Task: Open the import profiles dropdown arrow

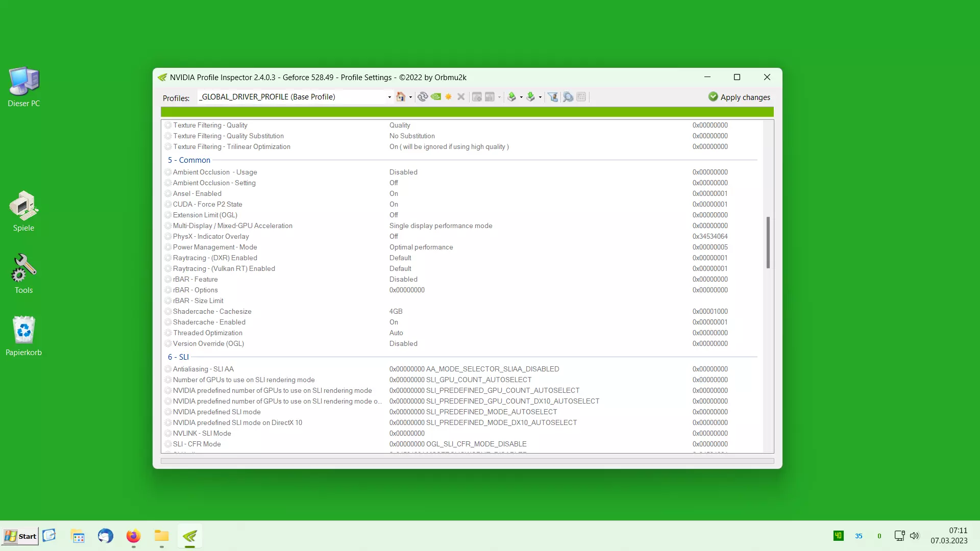Action: 540,97
